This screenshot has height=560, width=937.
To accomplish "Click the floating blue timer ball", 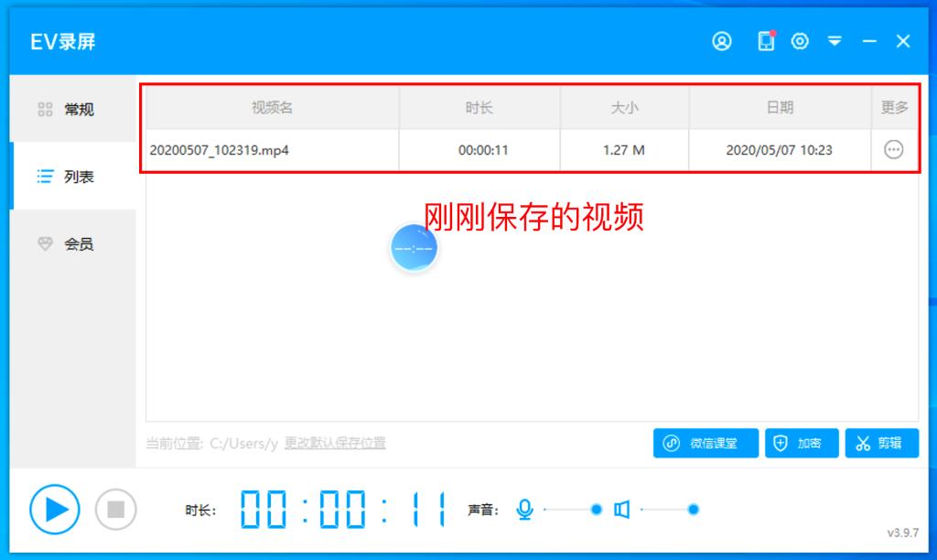I will (x=414, y=248).
